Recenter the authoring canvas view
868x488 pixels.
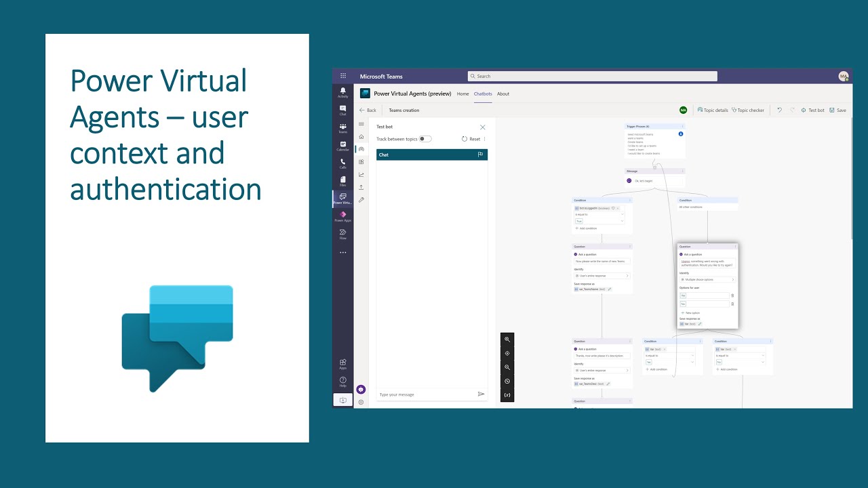tap(507, 354)
